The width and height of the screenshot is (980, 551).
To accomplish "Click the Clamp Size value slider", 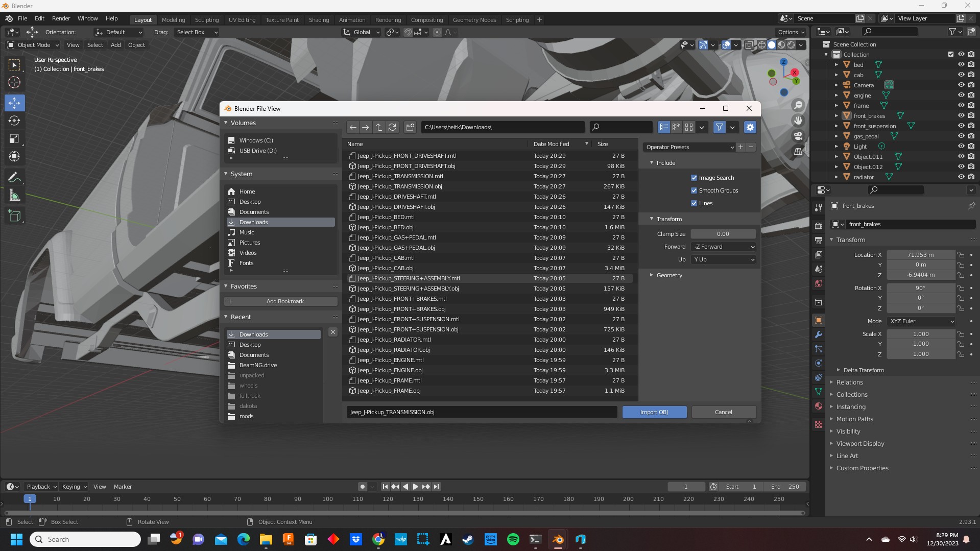I will click(x=723, y=234).
